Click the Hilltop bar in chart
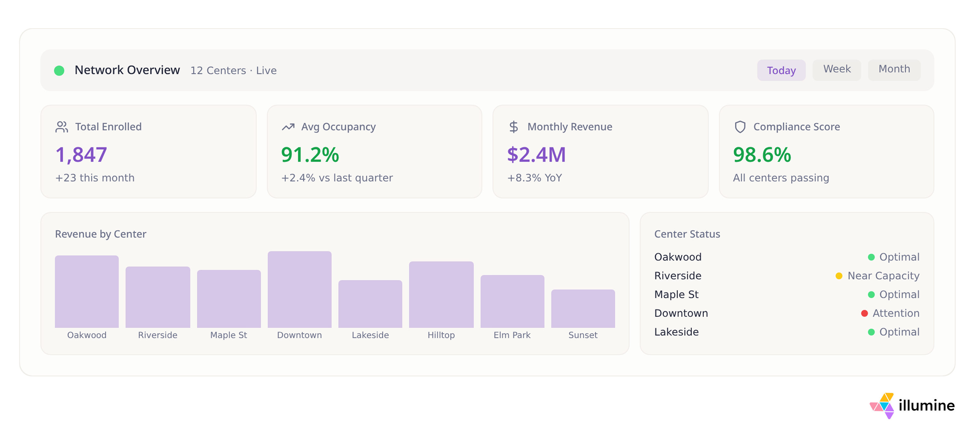The image size is (980, 443). [x=441, y=295]
